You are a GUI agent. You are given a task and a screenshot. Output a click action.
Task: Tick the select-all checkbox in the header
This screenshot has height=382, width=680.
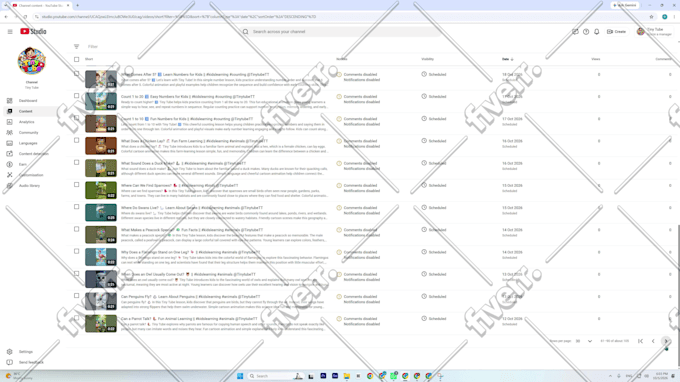click(x=77, y=59)
